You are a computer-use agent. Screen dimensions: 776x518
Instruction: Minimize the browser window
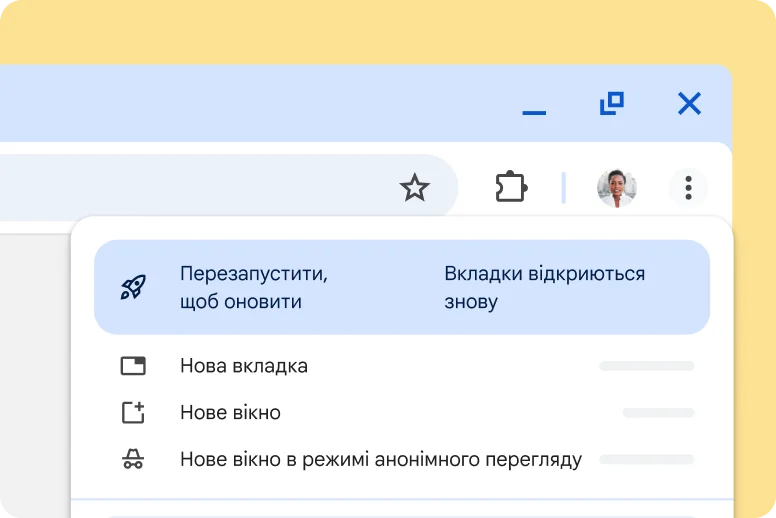(x=534, y=110)
